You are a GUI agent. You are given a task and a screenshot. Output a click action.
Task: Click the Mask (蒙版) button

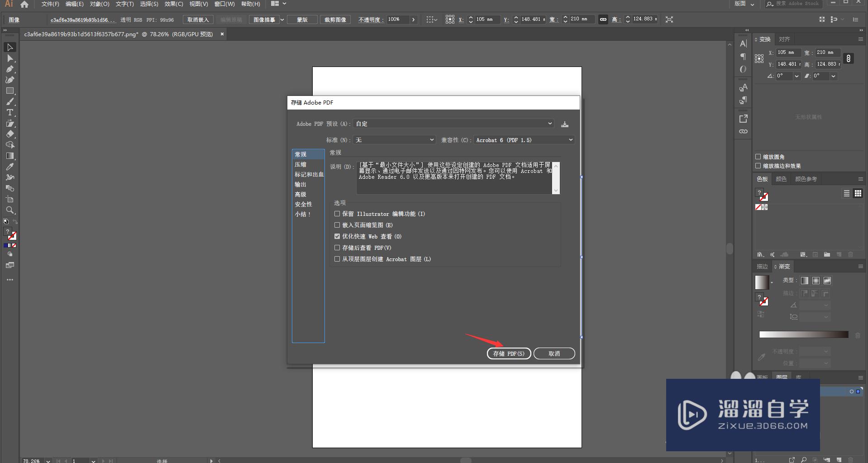pos(302,19)
